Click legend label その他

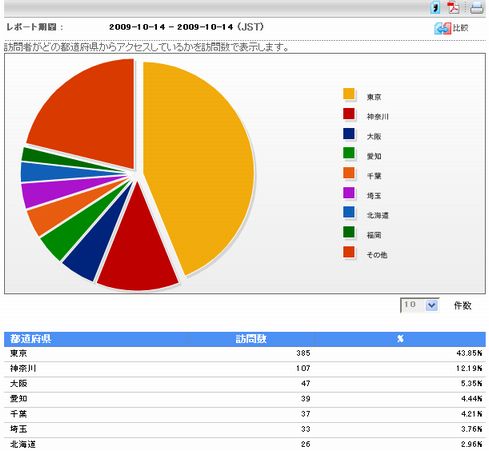tap(377, 255)
